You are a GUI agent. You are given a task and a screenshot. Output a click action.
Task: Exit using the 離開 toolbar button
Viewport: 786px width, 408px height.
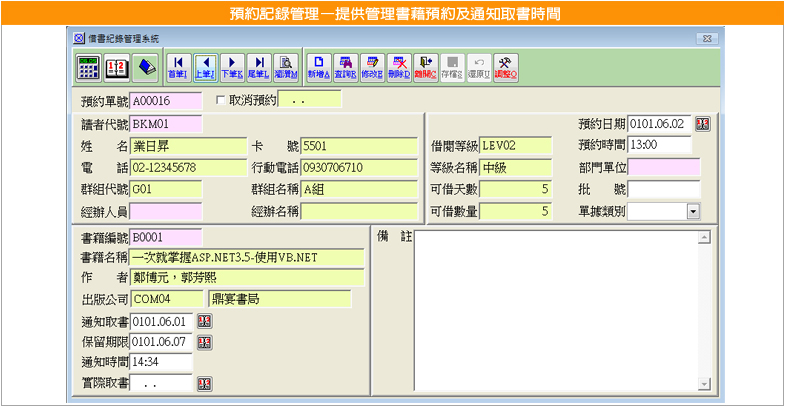[x=426, y=67]
